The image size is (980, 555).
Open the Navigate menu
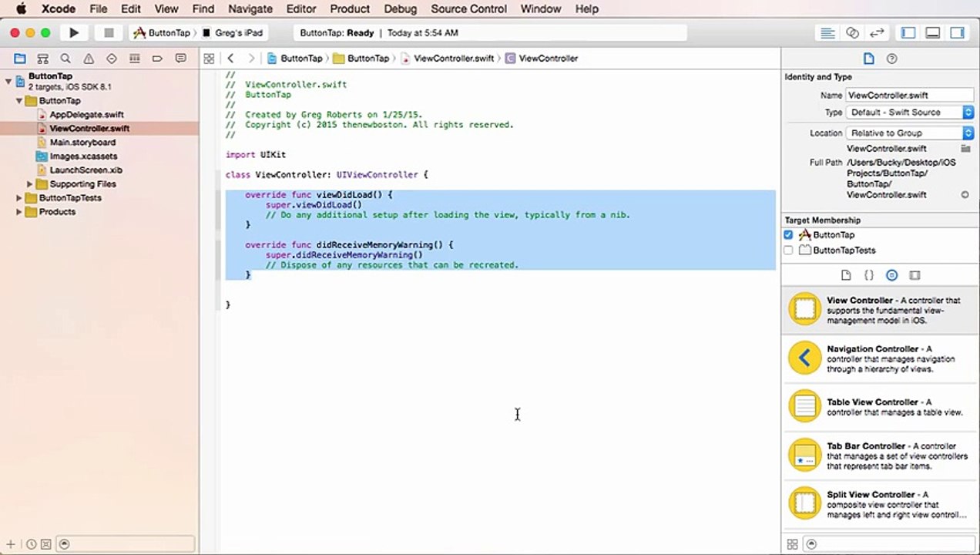coord(250,9)
